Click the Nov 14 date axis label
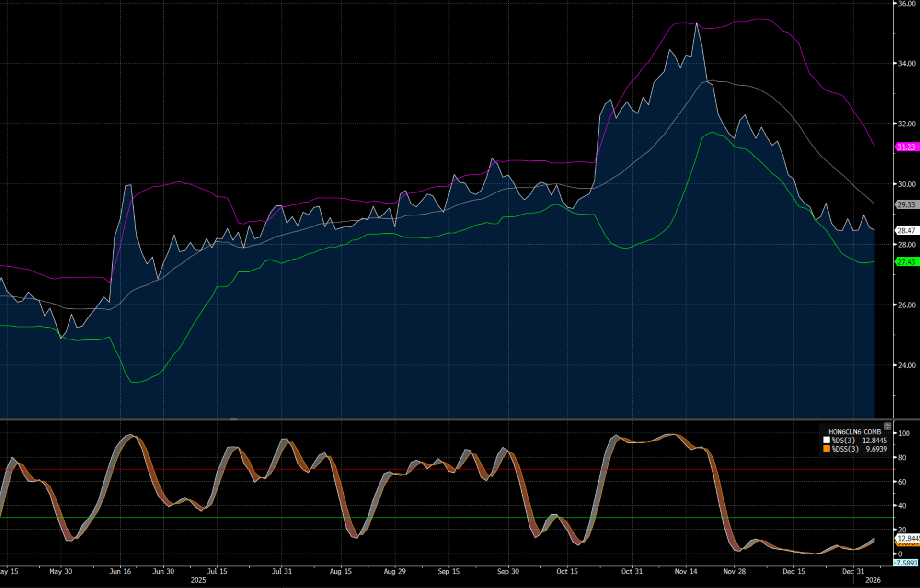The image size is (920, 588). (x=686, y=571)
